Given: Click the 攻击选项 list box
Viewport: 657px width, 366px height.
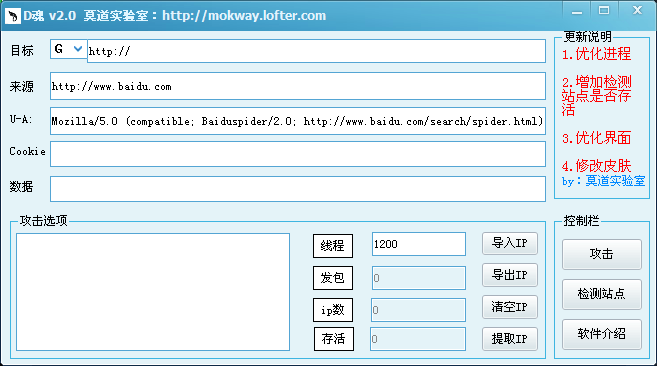Looking at the screenshot, I should 153,292.
